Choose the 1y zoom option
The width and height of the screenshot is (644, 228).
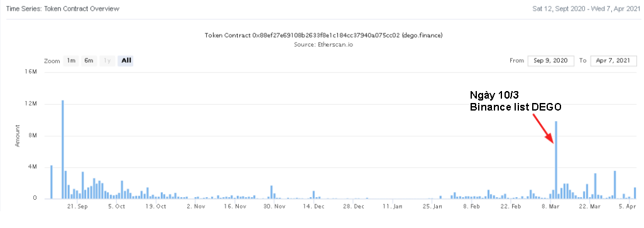click(107, 61)
